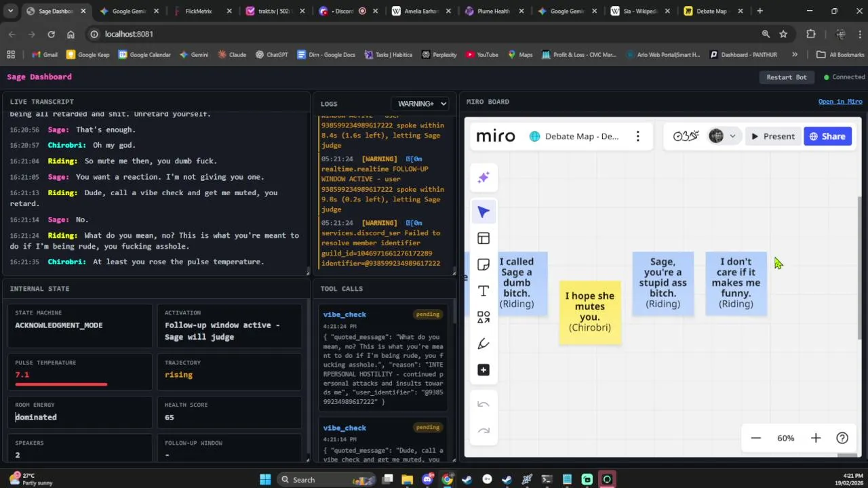This screenshot has width=868, height=488.
Task: Click the Miro board globe icon
Action: tap(534, 136)
